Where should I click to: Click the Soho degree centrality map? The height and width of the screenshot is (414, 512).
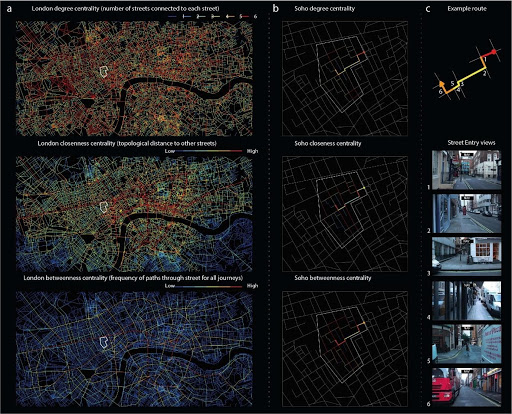coord(345,78)
